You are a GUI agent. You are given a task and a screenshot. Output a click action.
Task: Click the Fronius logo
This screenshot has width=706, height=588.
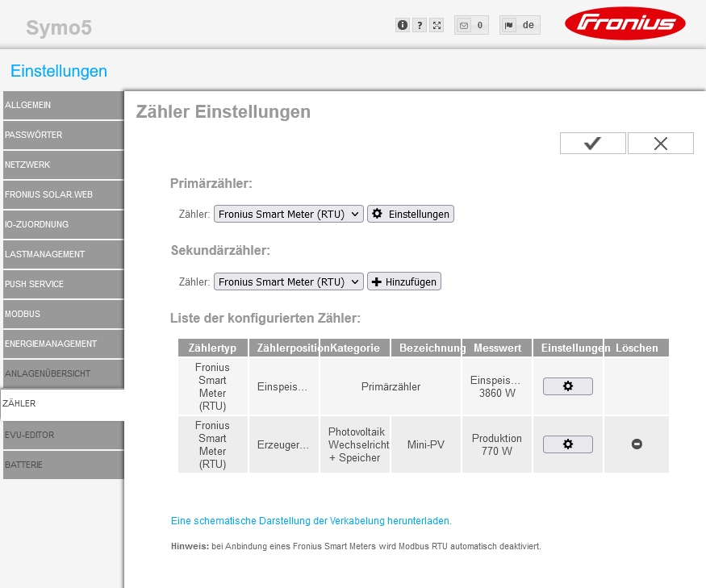pyautogui.click(x=625, y=23)
